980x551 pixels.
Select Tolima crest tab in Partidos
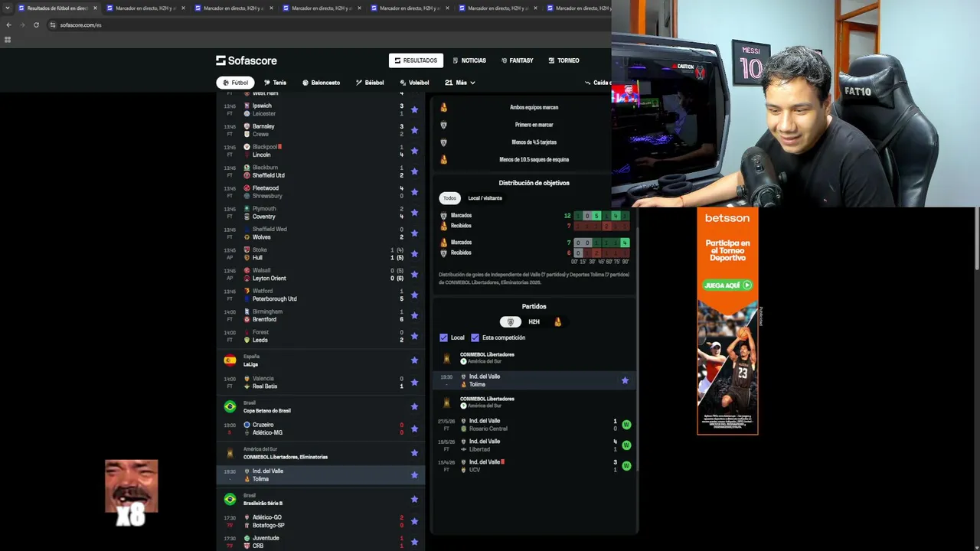[557, 322]
